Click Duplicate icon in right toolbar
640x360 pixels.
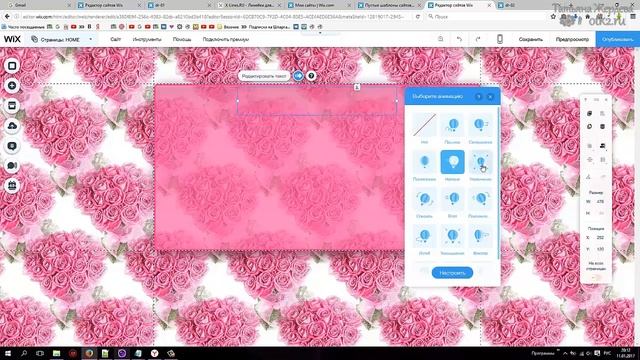589,127
